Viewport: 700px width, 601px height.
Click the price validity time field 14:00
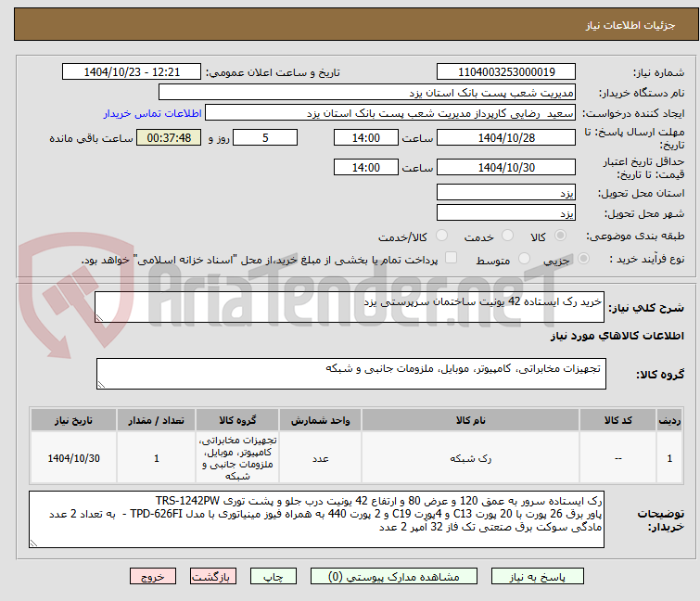point(365,167)
